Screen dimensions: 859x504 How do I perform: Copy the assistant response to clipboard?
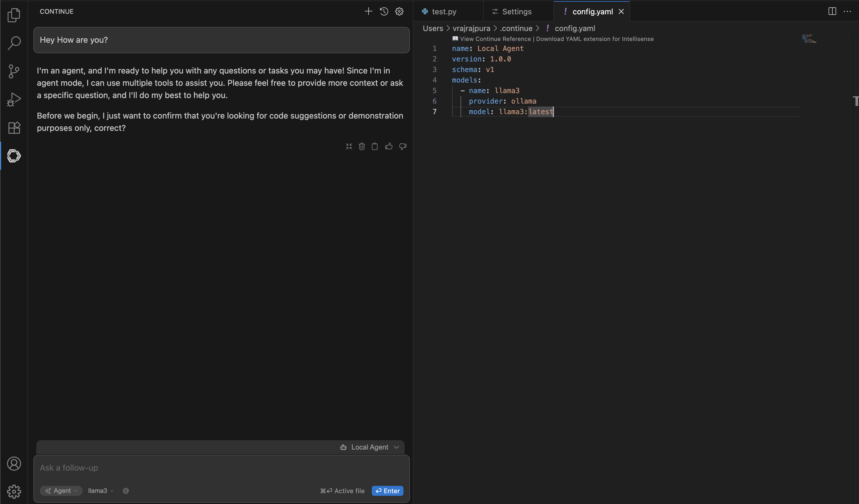[375, 147]
